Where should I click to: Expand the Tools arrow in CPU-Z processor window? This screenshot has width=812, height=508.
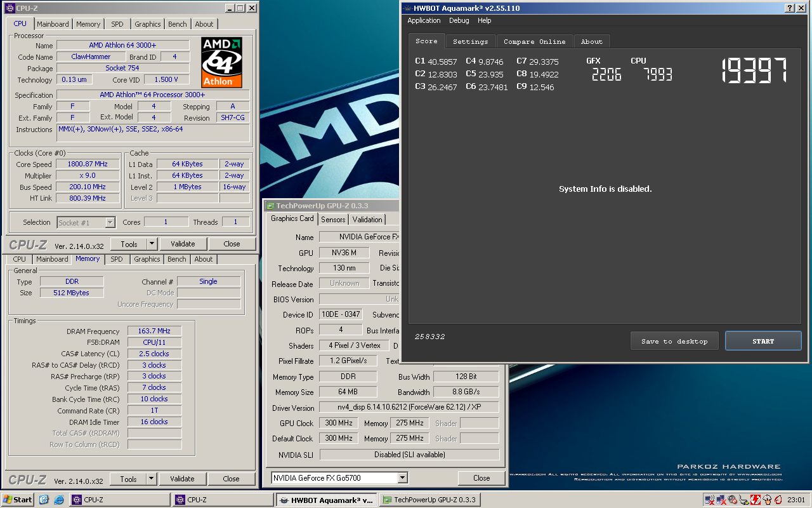click(x=152, y=244)
